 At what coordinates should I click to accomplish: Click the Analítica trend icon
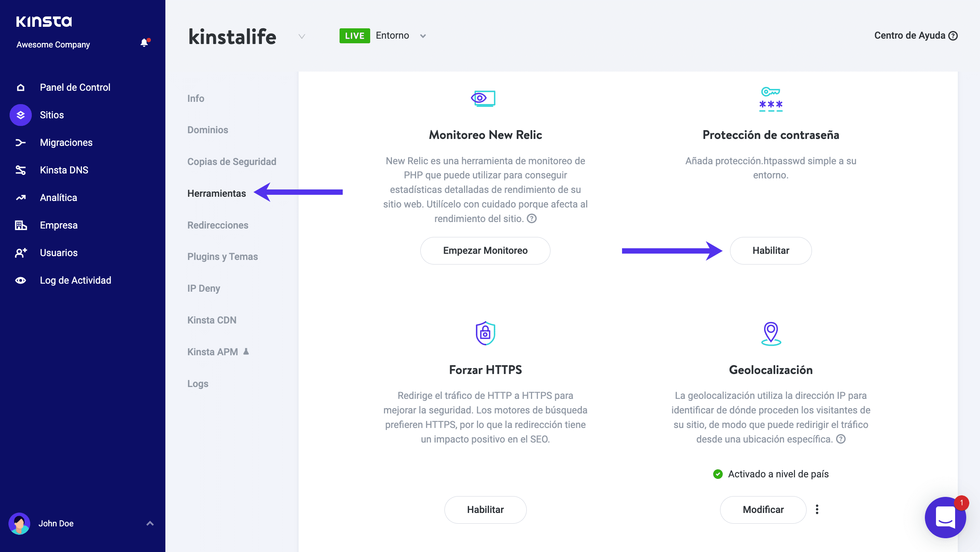coord(21,198)
